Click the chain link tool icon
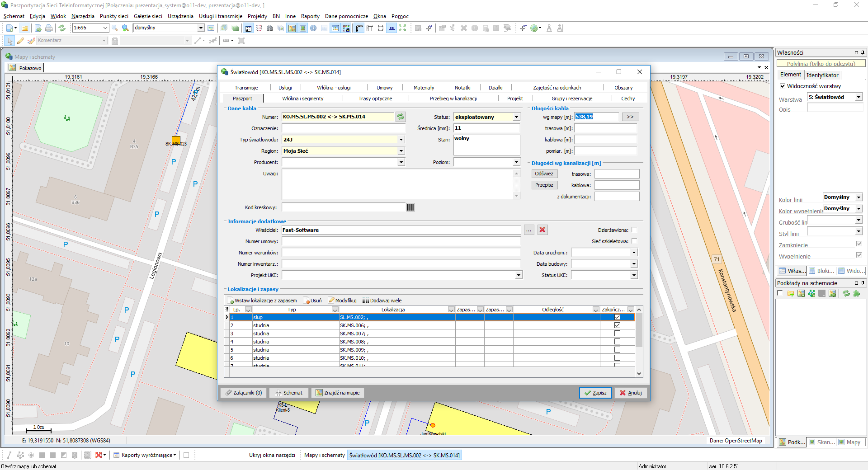Image resolution: width=868 pixels, height=470 pixels. click(x=226, y=41)
